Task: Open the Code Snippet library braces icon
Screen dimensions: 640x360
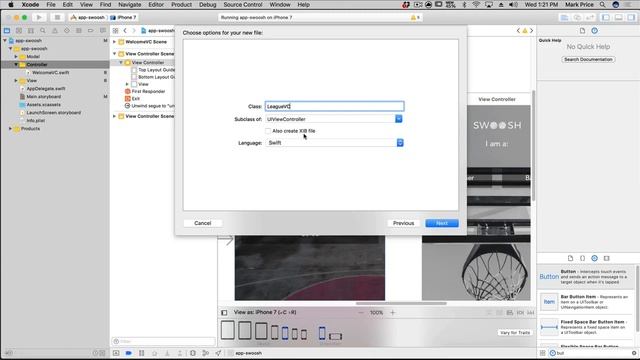Action: point(582,258)
